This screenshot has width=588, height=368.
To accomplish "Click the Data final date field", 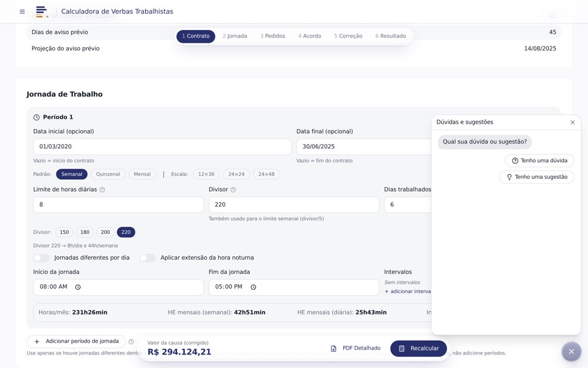I will pos(364,147).
